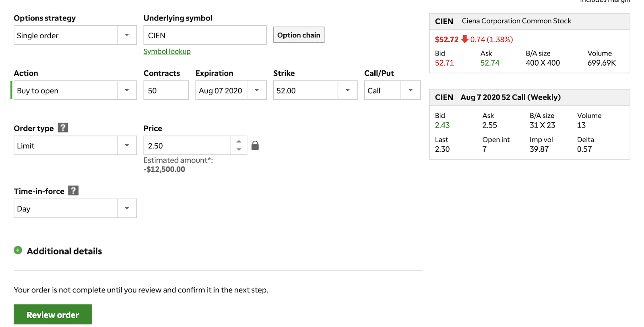Click the red down arrow price change icon
Screen dimensions: 644x327
(464, 39)
